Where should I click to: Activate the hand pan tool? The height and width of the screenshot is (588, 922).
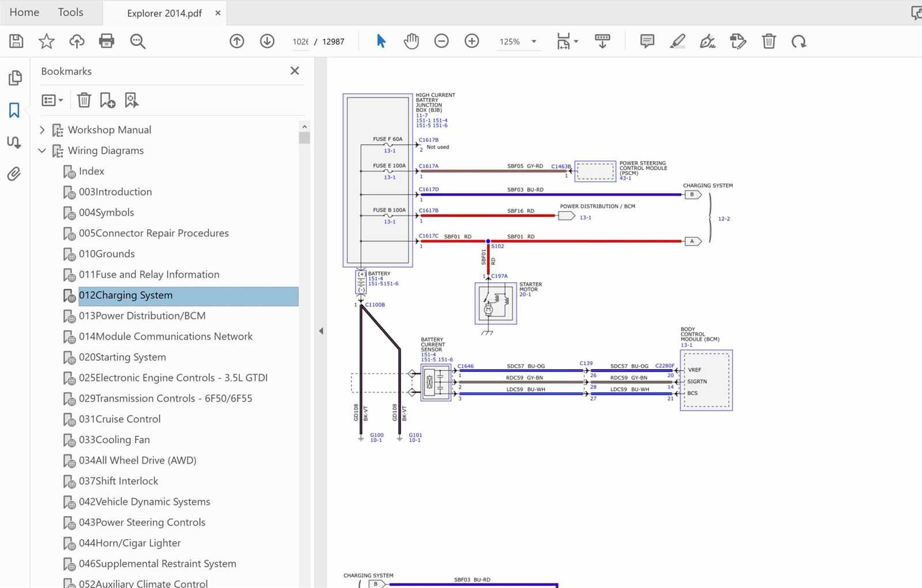tap(411, 41)
